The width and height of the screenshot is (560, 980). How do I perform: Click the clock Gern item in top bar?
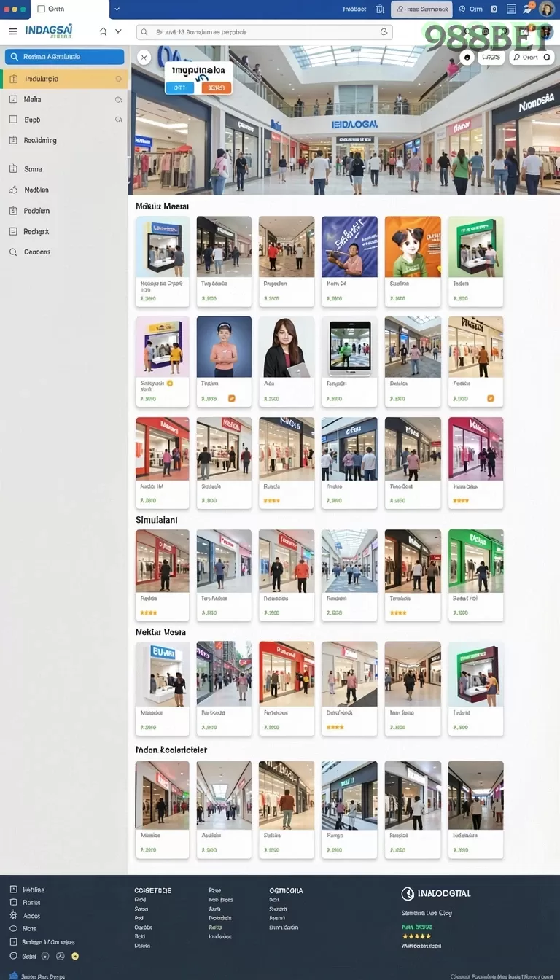471,9
